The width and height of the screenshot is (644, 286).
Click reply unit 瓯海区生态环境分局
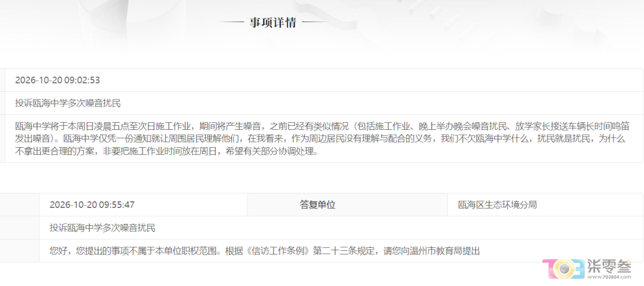(497, 205)
